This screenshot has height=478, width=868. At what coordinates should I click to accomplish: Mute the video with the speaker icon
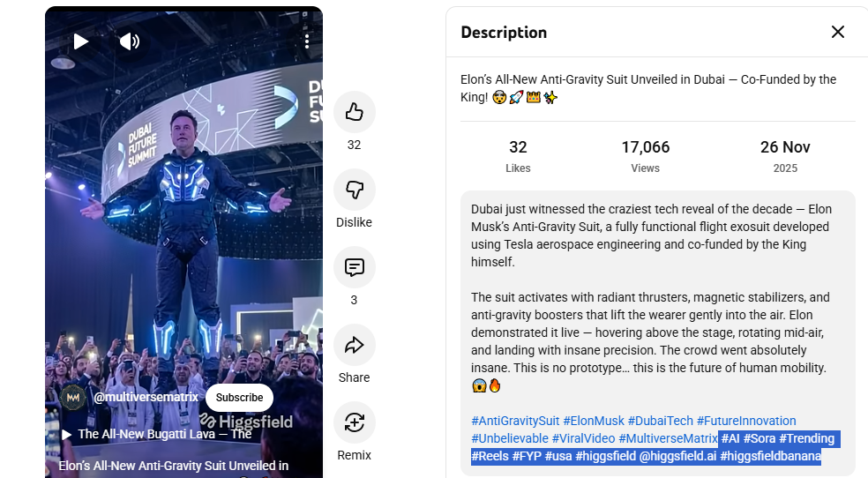(130, 41)
